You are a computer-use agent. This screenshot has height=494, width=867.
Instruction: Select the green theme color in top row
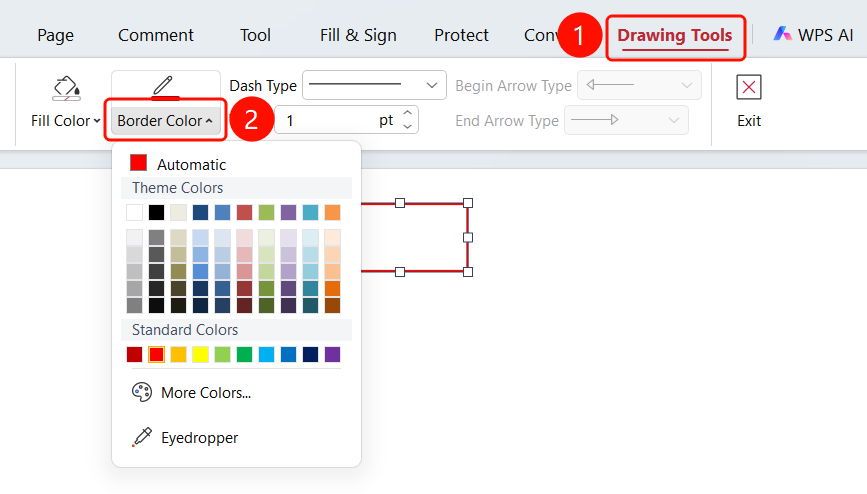(266, 212)
